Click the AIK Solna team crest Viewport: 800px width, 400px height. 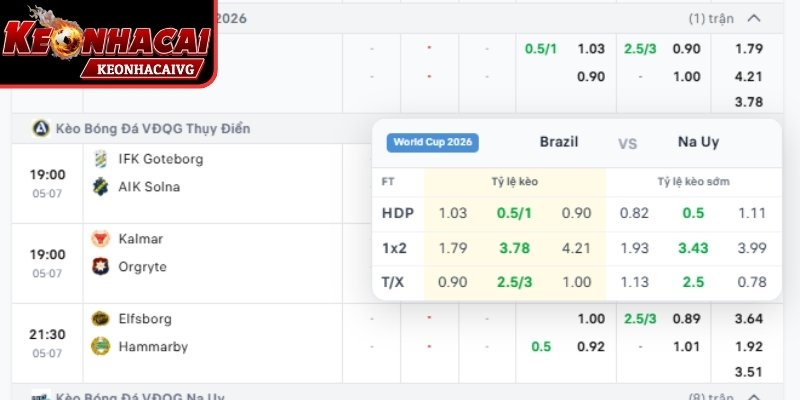click(x=100, y=187)
